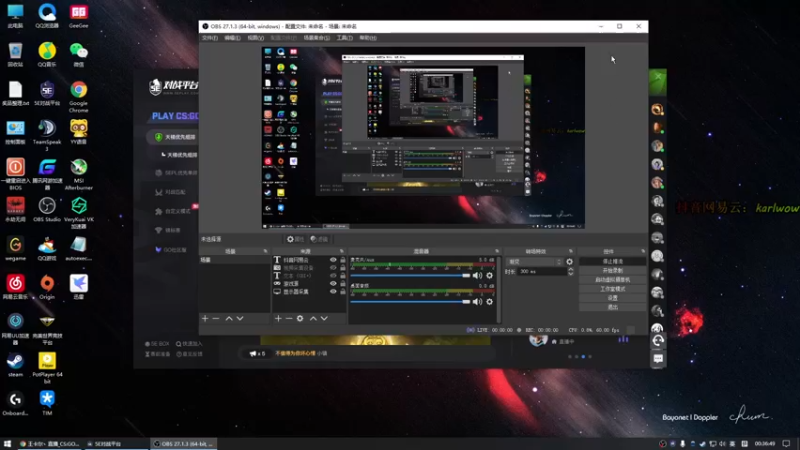This screenshot has width=800, height=450.
Task: Step transition duration value up
Action: click(x=570, y=270)
